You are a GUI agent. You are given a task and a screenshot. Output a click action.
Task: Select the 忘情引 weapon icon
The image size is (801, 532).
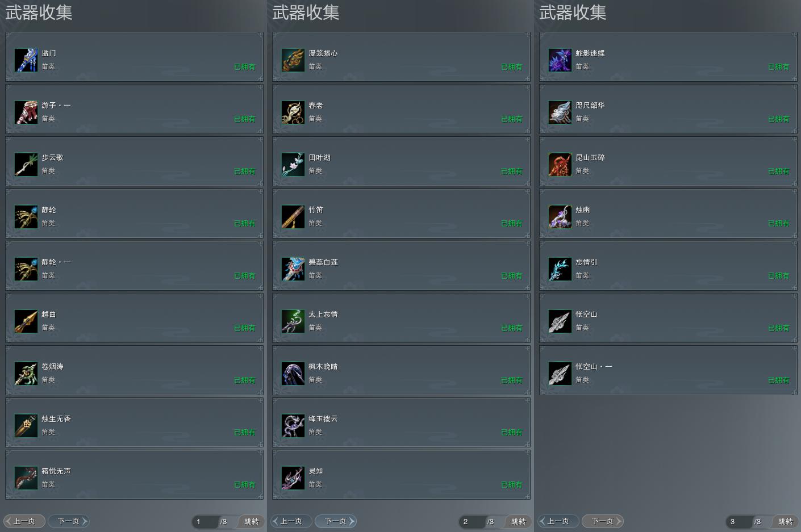click(560, 269)
